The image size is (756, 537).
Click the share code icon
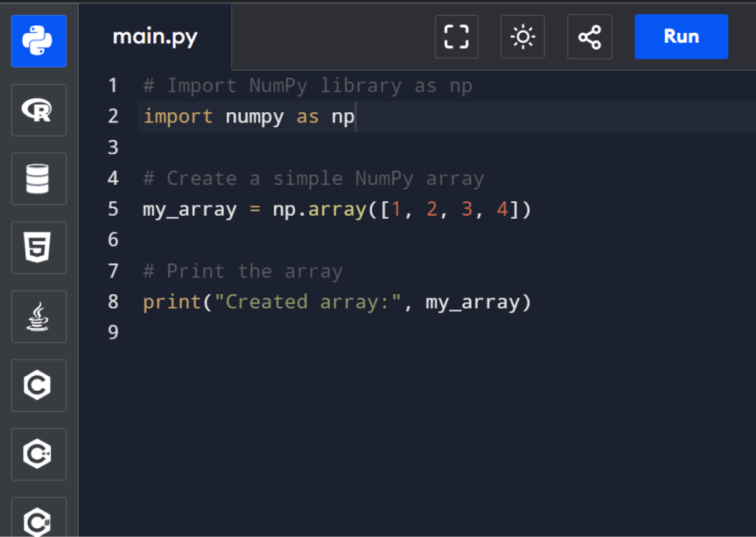[589, 37]
